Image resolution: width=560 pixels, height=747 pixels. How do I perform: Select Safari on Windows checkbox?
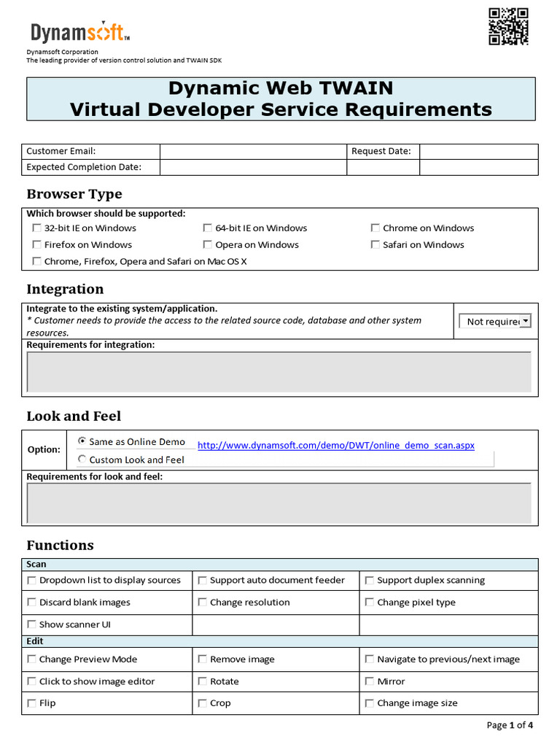click(376, 245)
